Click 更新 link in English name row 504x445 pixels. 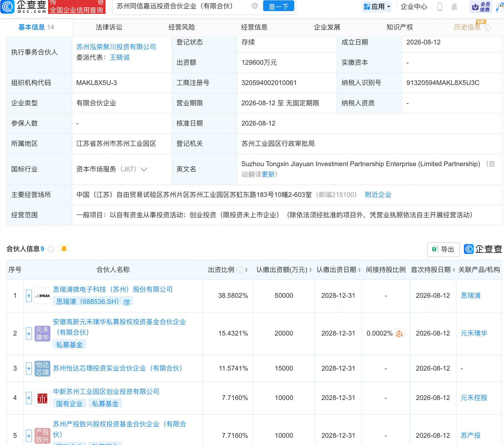pos(268,174)
